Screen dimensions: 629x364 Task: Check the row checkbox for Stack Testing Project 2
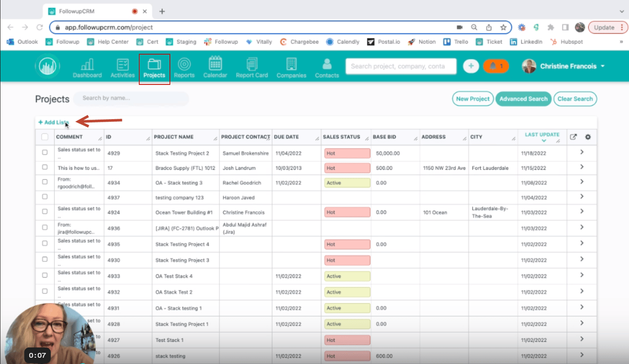pyautogui.click(x=44, y=152)
